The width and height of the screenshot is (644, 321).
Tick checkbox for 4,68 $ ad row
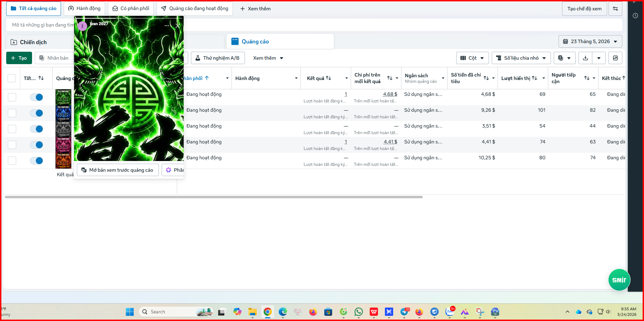coord(12,97)
